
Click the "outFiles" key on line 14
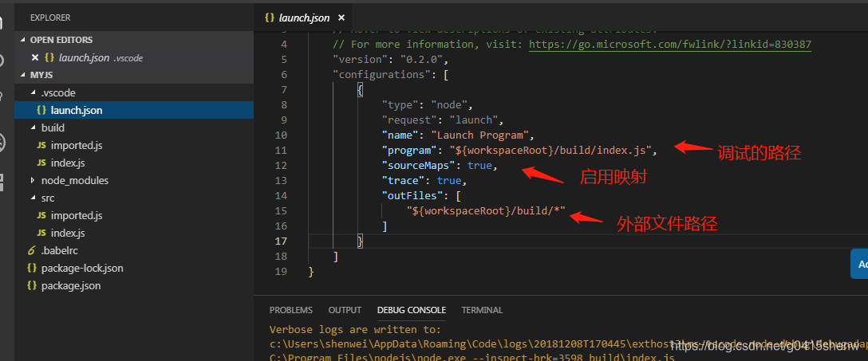(413, 196)
